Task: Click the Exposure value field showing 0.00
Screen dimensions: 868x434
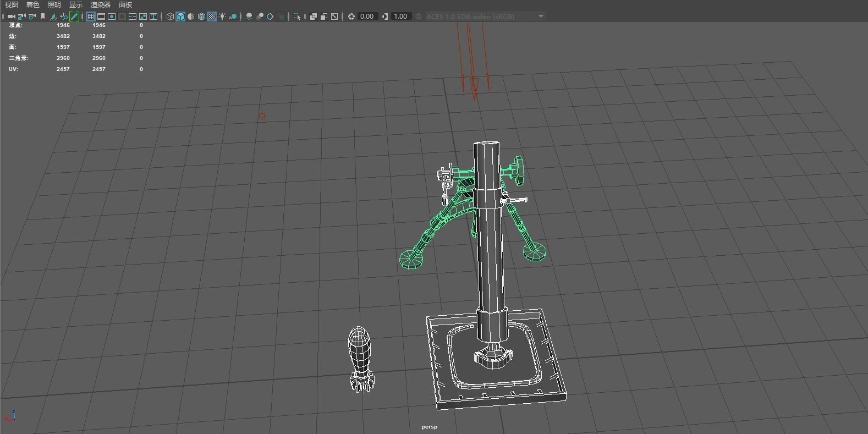Action: click(x=367, y=17)
